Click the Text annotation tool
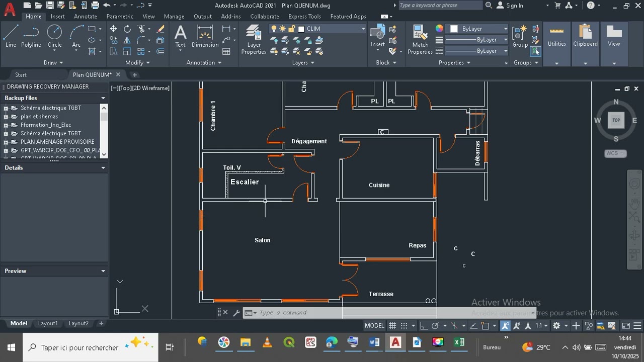The width and height of the screenshot is (644, 362). pyautogui.click(x=180, y=36)
